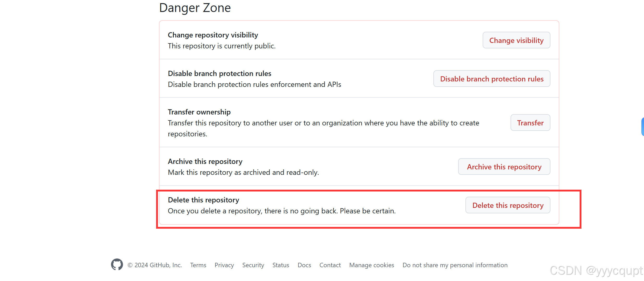This screenshot has width=644, height=281.
Task: Open the Contact footer link
Action: coord(330,265)
